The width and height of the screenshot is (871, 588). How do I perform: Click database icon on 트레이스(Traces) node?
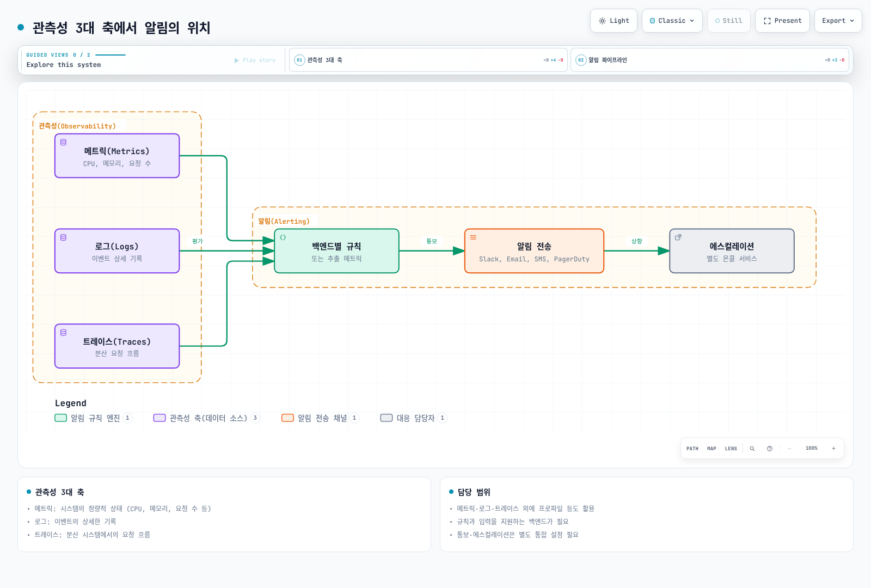[63, 332]
